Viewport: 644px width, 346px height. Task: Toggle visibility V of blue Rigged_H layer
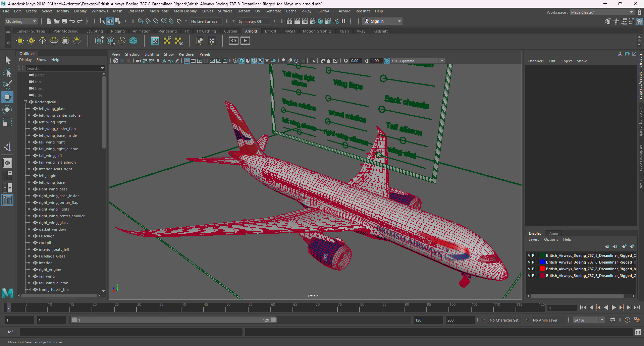[x=529, y=262]
